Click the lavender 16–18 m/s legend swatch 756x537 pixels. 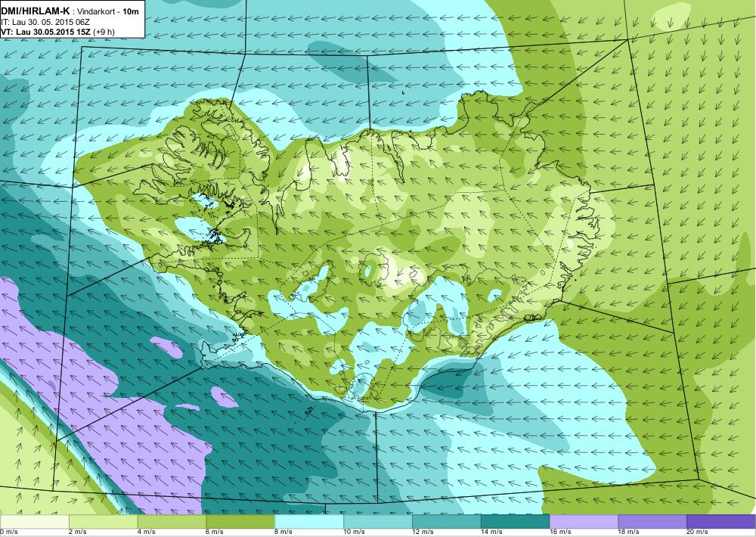(584, 521)
